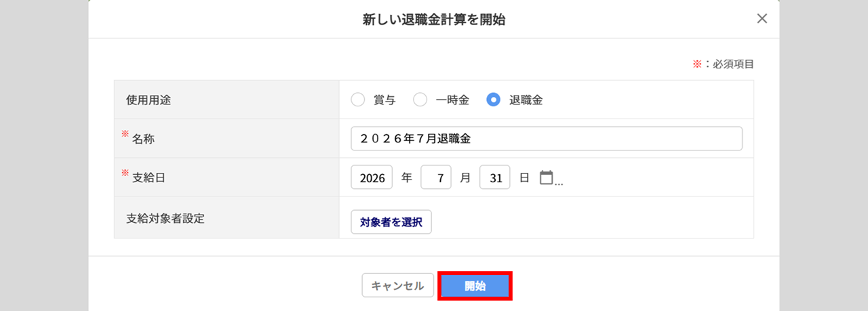Viewport: 868px width, 311px height.
Task: Open the calendar date picker icon
Action: [x=547, y=178]
